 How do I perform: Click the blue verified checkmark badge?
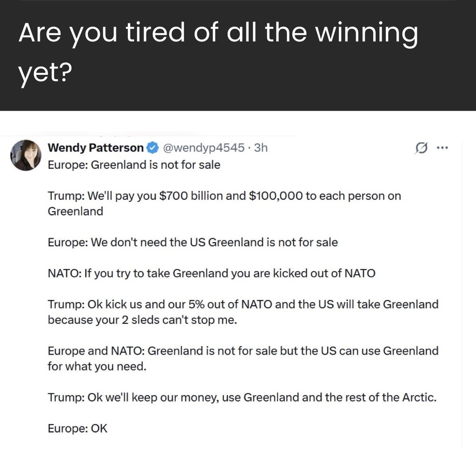click(x=152, y=148)
